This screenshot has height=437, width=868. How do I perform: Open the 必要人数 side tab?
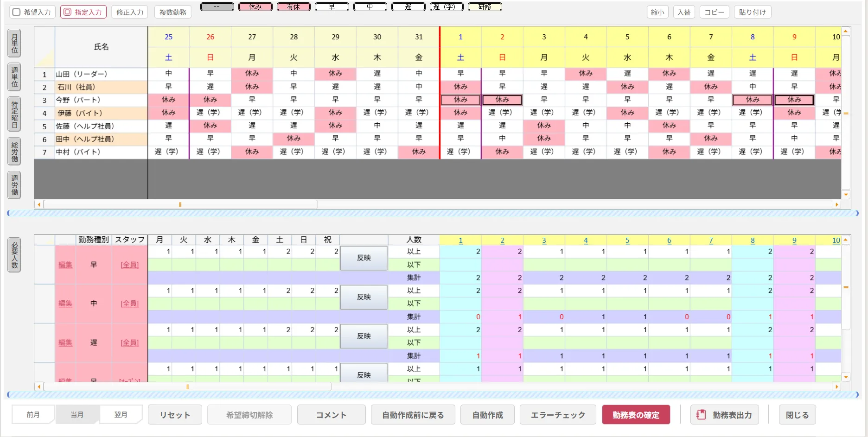pyautogui.click(x=14, y=255)
